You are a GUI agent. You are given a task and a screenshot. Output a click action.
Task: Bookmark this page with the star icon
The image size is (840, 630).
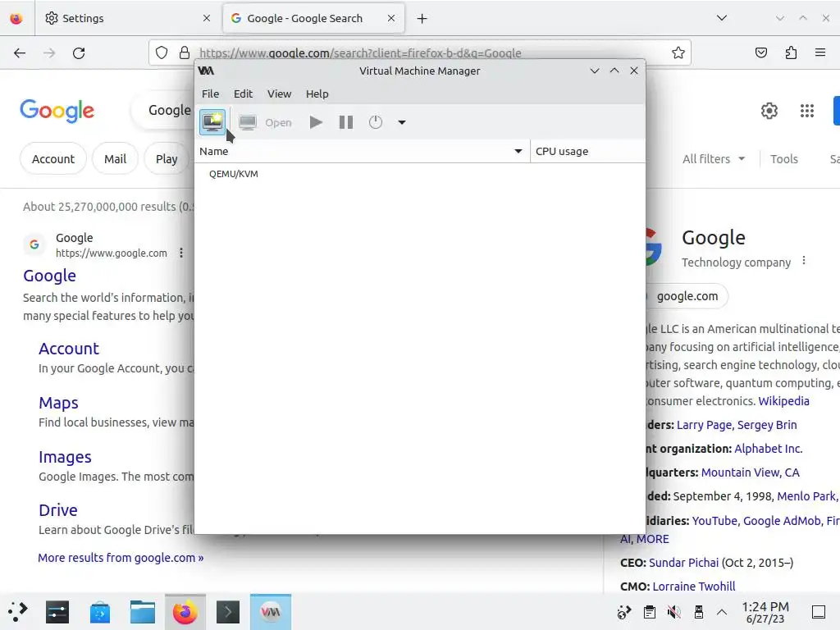[x=678, y=52]
